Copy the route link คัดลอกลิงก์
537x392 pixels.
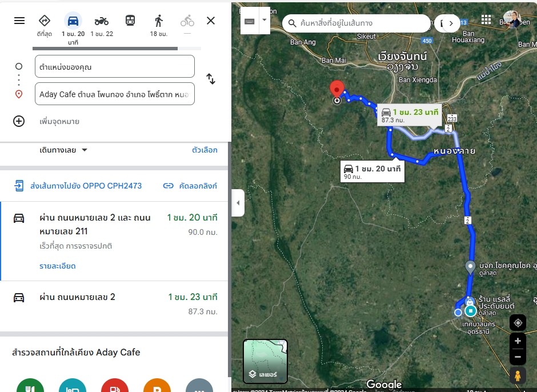pyautogui.click(x=190, y=186)
